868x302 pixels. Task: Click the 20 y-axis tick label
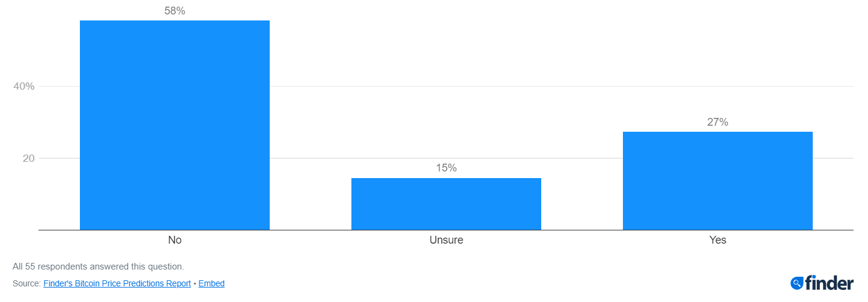coord(29,159)
